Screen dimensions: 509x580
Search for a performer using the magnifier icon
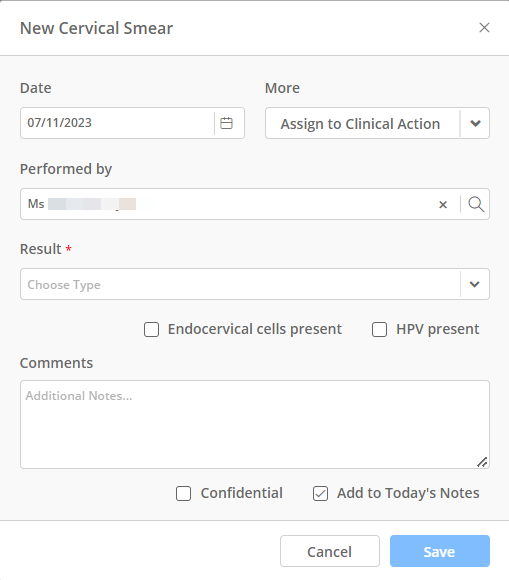pyautogui.click(x=476, y=204)
